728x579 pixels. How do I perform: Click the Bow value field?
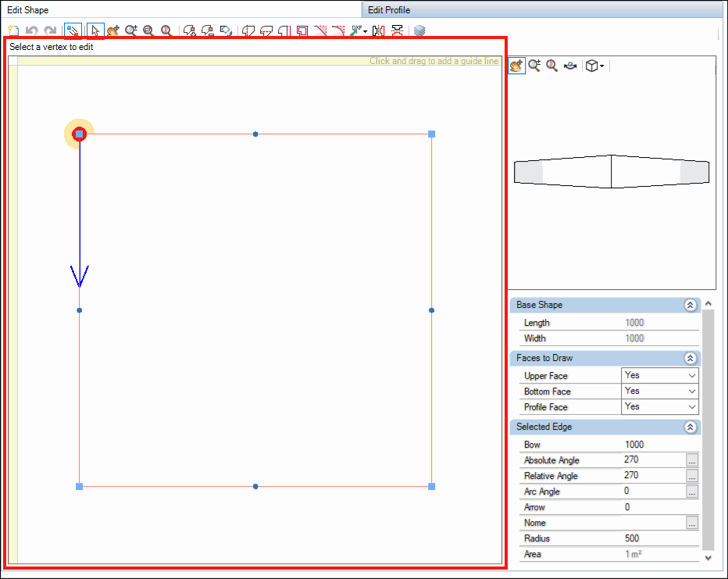[x=660, y=445]
